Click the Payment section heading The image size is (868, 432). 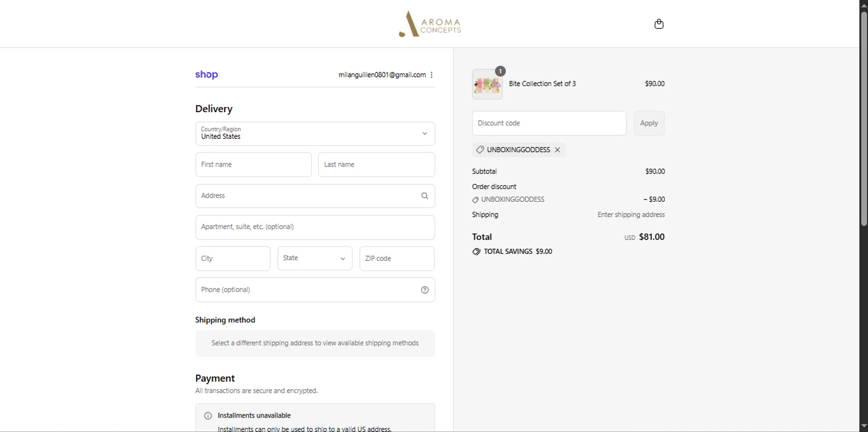coord(215,378)
